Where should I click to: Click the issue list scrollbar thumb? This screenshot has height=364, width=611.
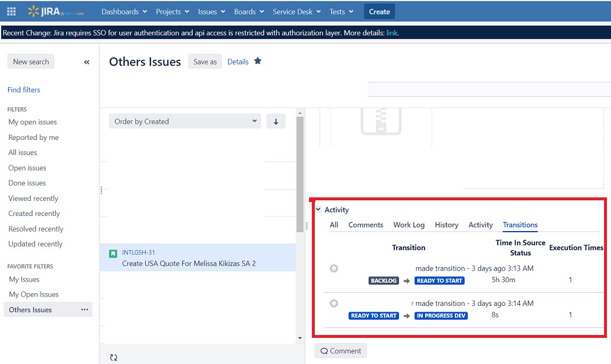coord(300,174)
